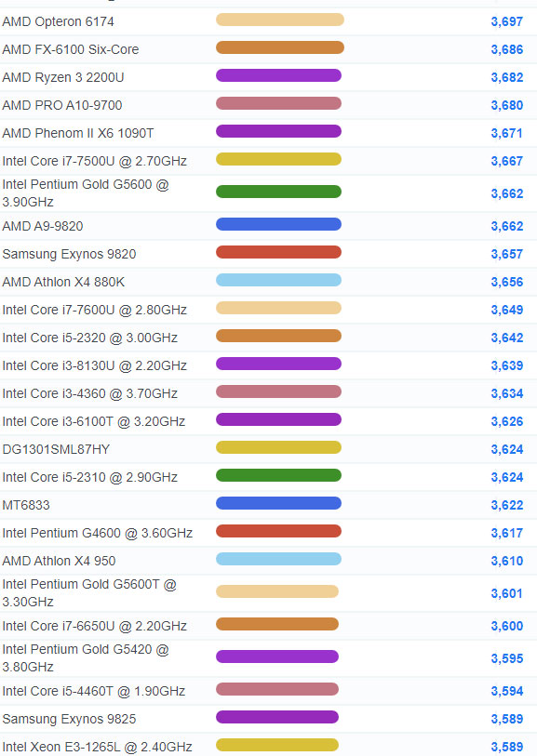Select the 3,657 score value

point(507,255)
